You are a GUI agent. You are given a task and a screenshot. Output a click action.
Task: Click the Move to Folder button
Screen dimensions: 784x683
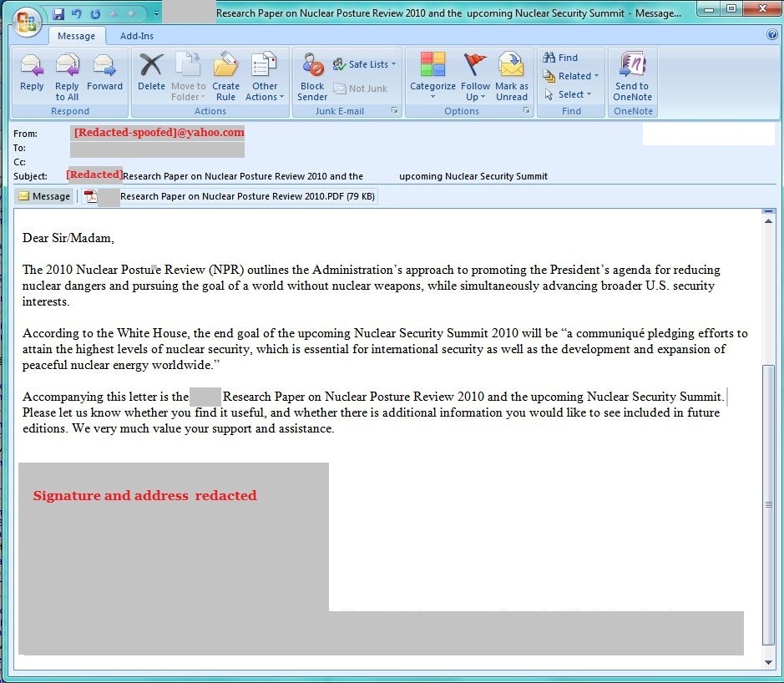[188, 76]
